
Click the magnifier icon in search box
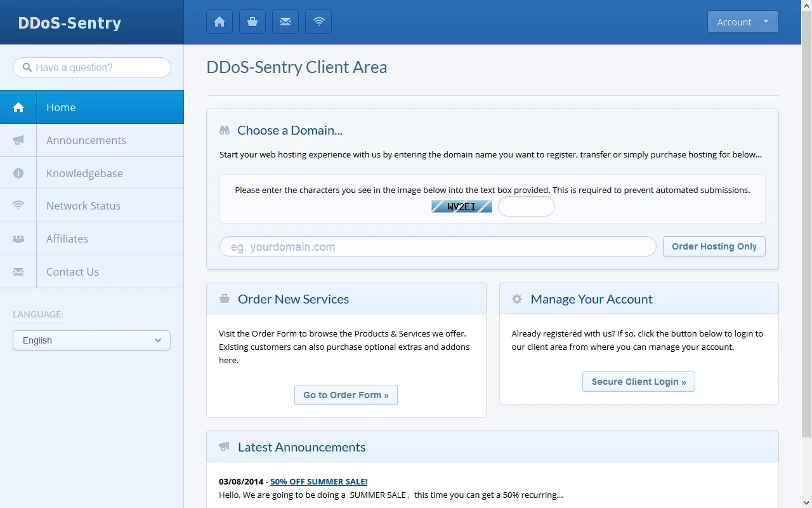pos(27,67)
